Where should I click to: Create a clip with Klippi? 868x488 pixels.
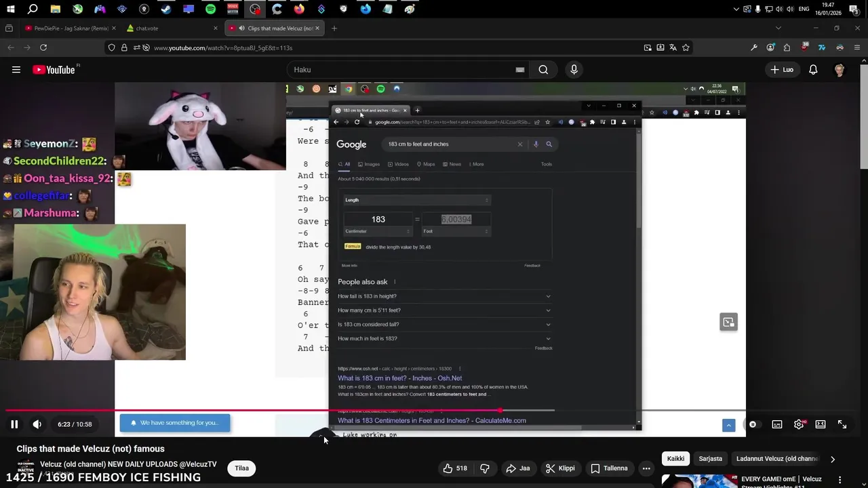(x=561, y=468)
